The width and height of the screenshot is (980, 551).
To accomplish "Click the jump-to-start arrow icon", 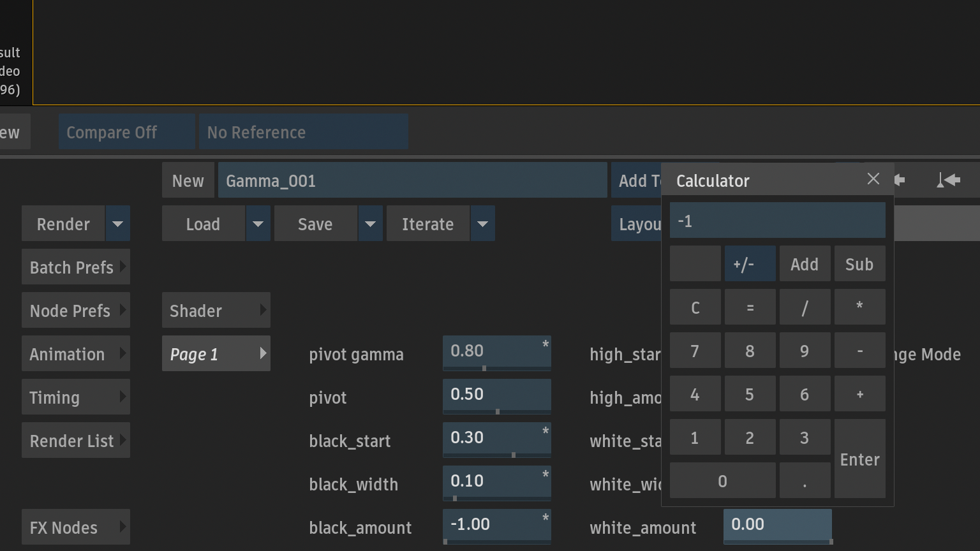I will tap(949, 180).
